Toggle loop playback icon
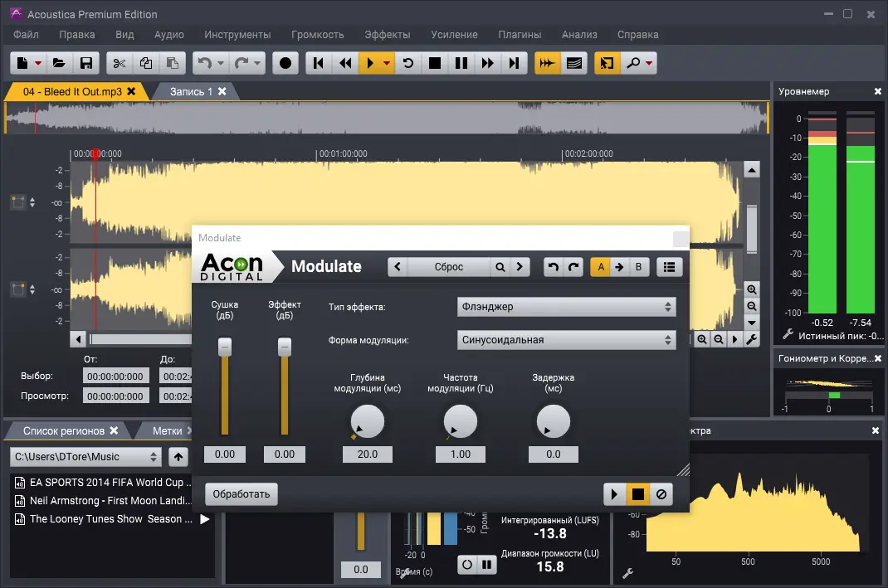 coord(407,63)
